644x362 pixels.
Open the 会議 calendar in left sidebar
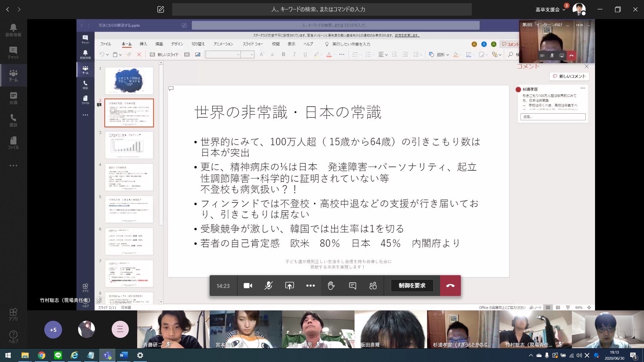point(13,98)
